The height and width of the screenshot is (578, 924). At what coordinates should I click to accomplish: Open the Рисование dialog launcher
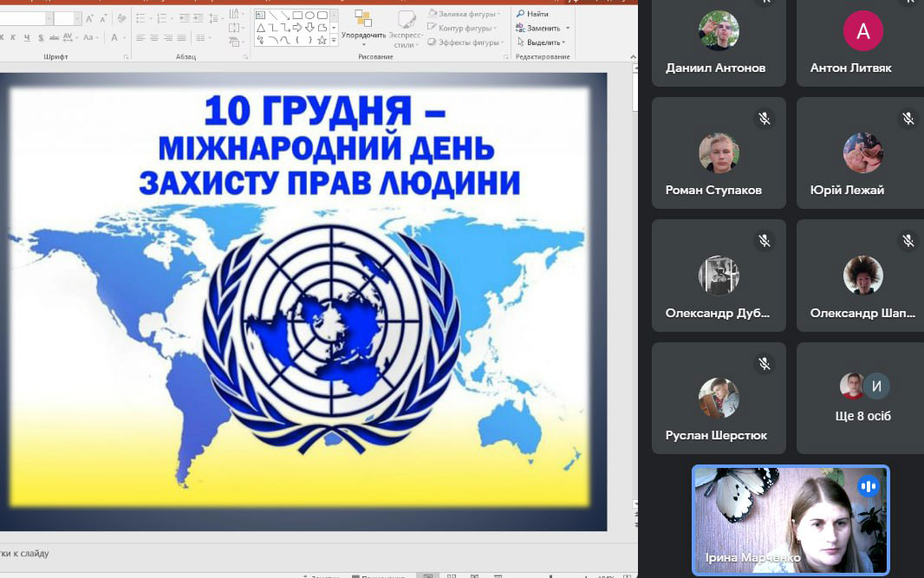coord(505,57)
